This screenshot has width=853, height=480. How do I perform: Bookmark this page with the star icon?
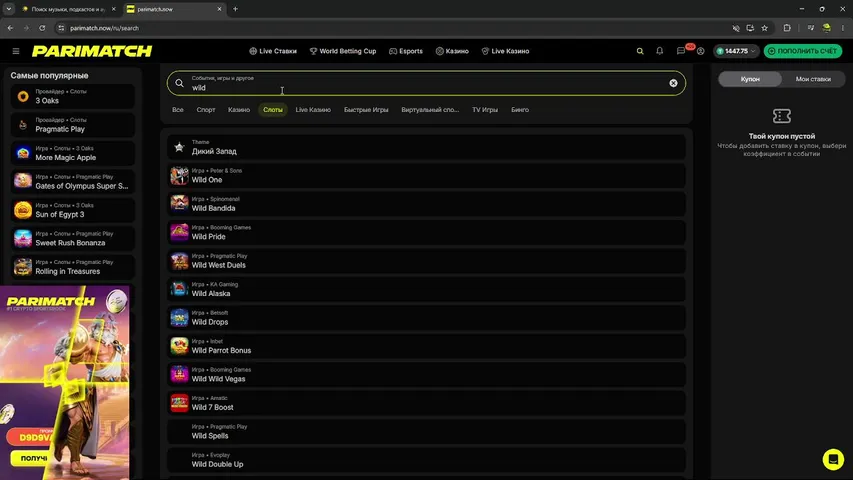click(764, 28)
